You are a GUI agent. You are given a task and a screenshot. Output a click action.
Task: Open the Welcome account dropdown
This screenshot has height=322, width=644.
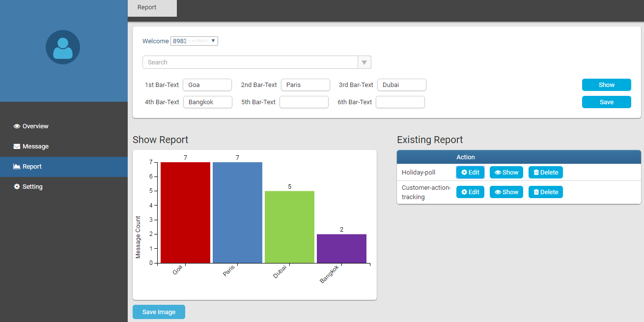pos(194,41)
